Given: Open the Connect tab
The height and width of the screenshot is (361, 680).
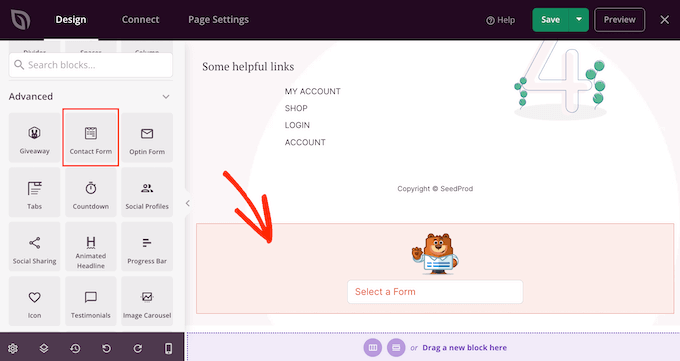Looking at the screenshot, I should point(141,20).
